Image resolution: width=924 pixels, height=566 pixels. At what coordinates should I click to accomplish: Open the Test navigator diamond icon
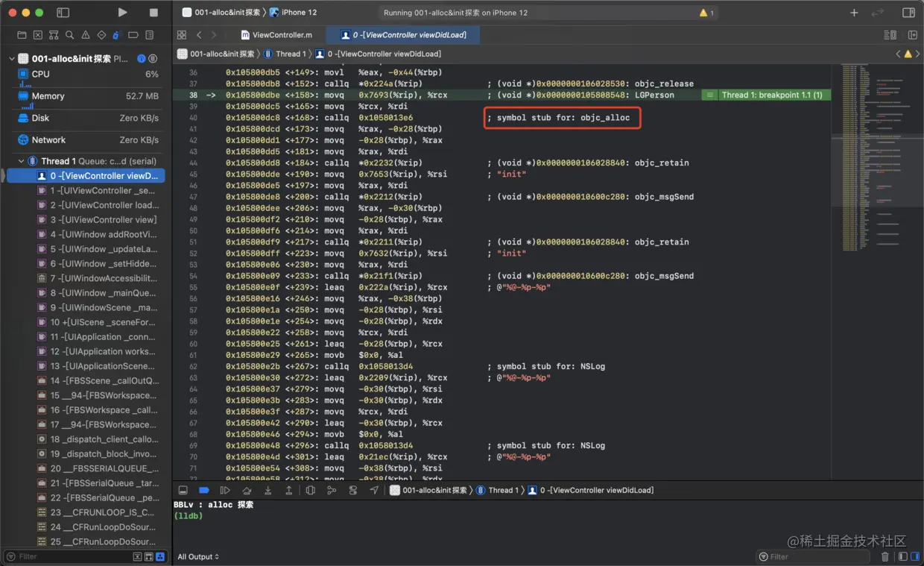(101, 35)
